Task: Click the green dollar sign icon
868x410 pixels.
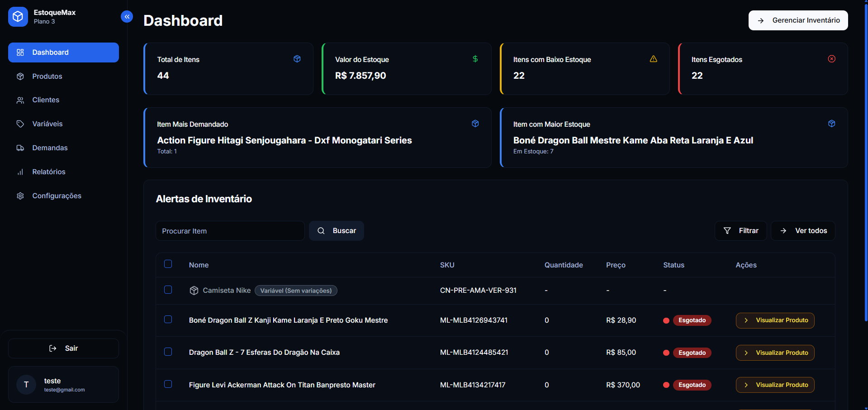Action: [x=475, y=59]
